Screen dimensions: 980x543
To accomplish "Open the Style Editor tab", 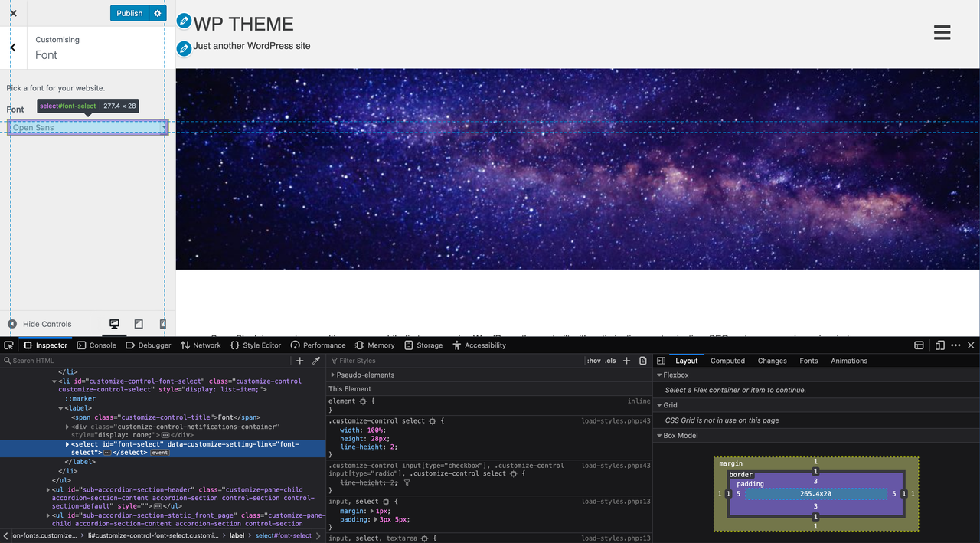I will tap(256, 345).
